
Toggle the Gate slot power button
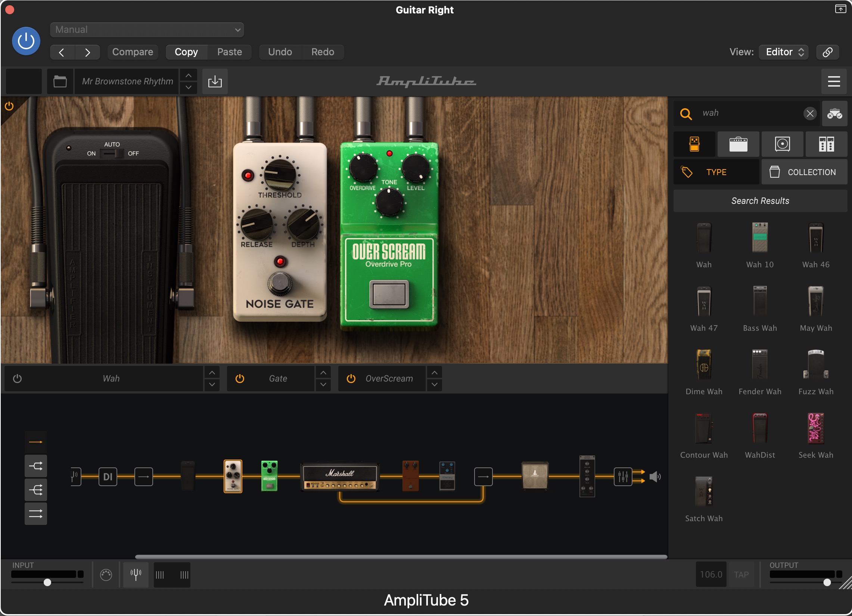[240, 378]
